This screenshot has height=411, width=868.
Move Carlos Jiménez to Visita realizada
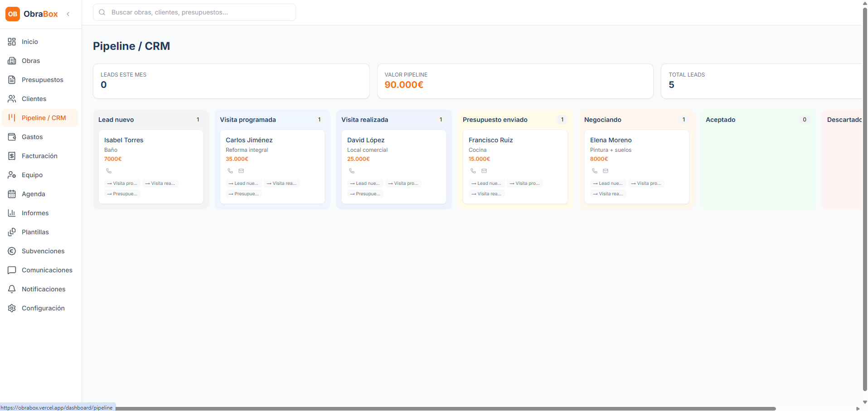(x=282, y=184)
